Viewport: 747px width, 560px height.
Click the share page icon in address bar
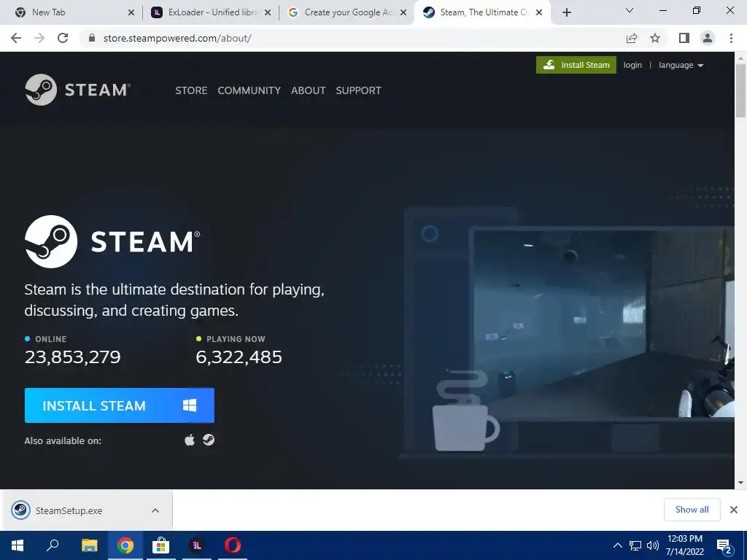tap(632, 38)
